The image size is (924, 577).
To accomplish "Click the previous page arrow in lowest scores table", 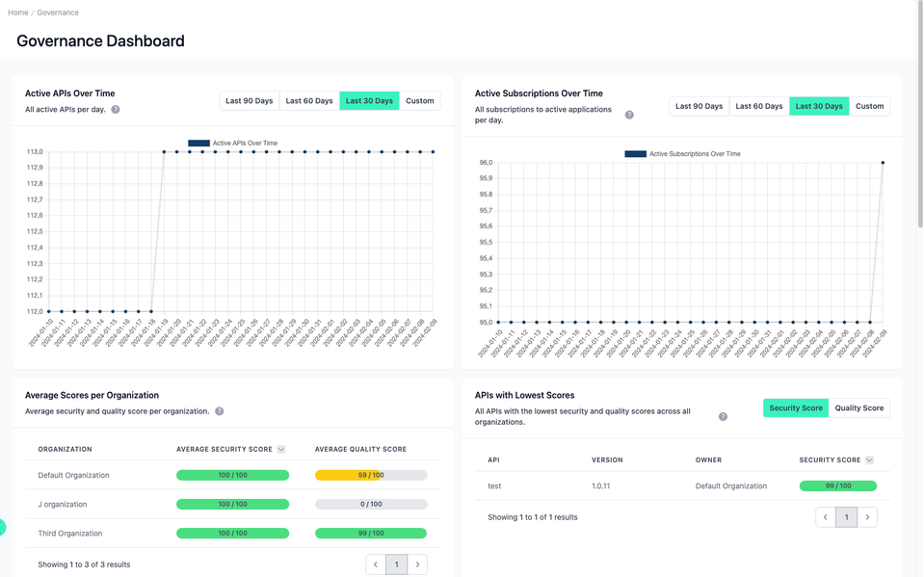I will [x=825, y=516].
